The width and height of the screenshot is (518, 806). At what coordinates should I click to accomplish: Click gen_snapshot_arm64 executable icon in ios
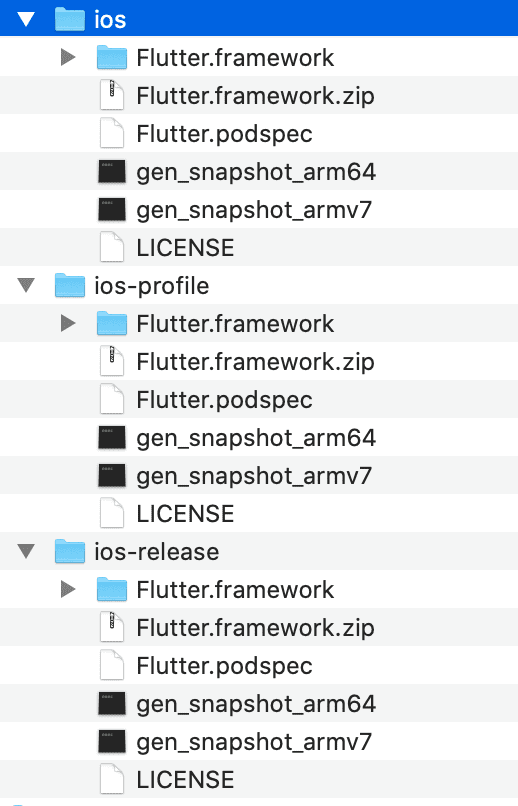tap(112, 172)
